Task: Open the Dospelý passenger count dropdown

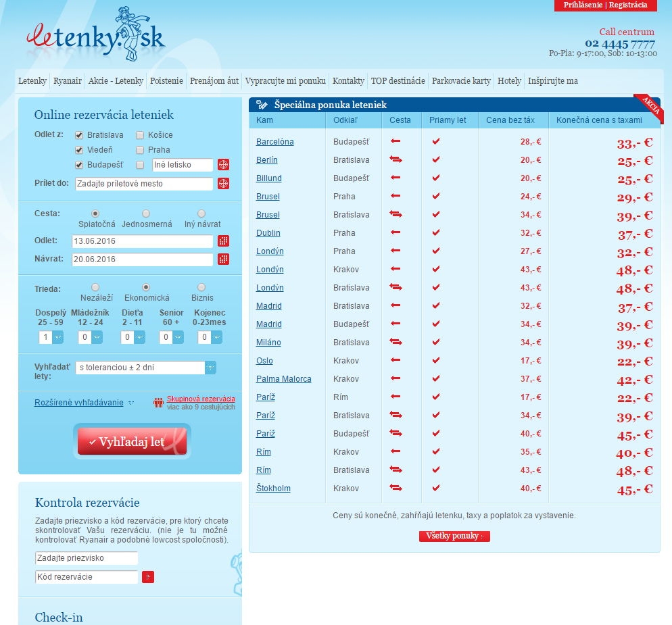Action: coord(58,337)
